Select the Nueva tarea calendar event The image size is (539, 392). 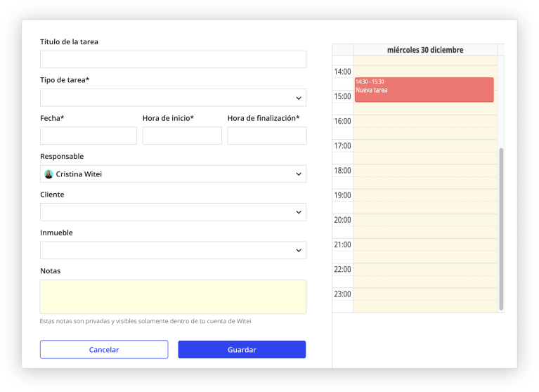424,90
